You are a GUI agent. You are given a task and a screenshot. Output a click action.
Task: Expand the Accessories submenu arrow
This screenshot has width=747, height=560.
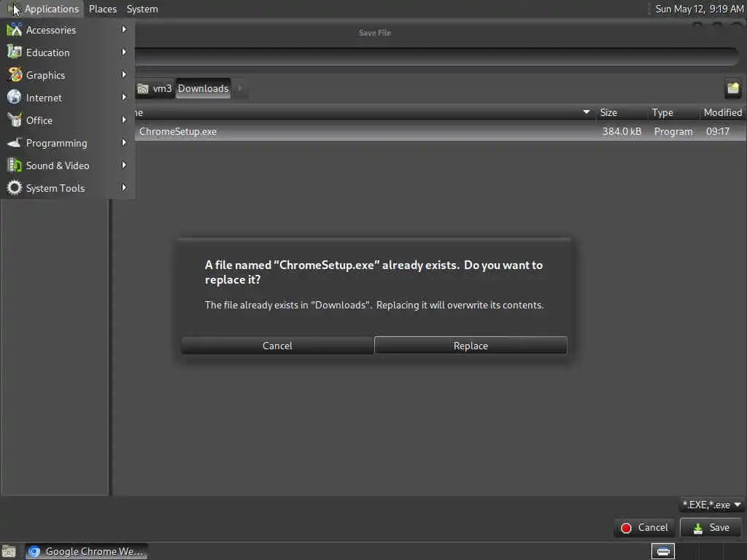coord(124,29)
